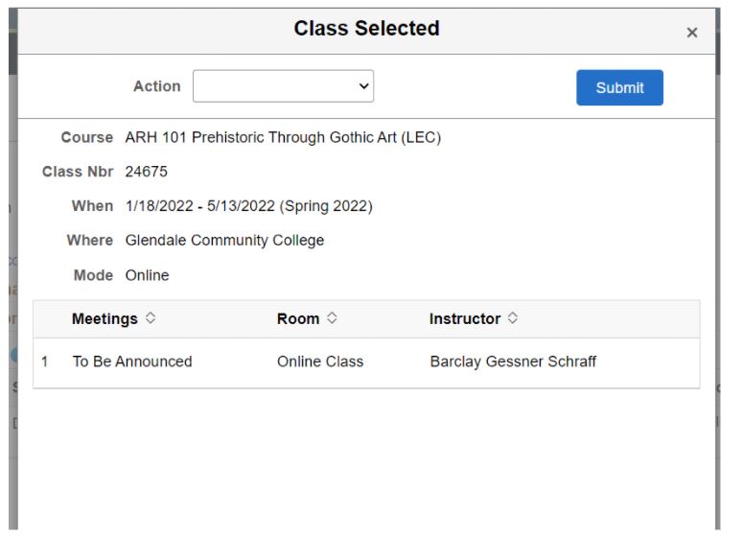Click class number 24675
Screen dimensions: 742x560
pos(147,172)
